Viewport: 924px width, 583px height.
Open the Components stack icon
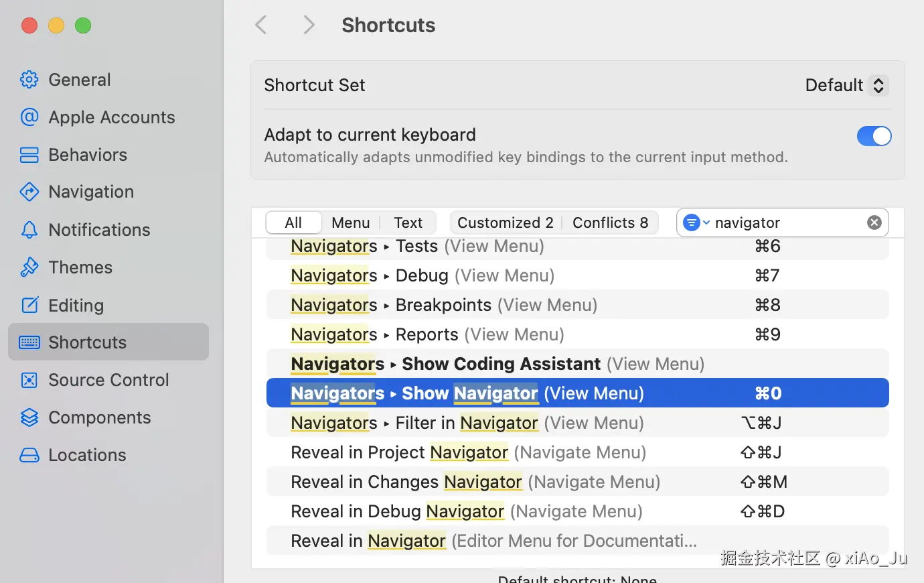(x=29, y=417)
